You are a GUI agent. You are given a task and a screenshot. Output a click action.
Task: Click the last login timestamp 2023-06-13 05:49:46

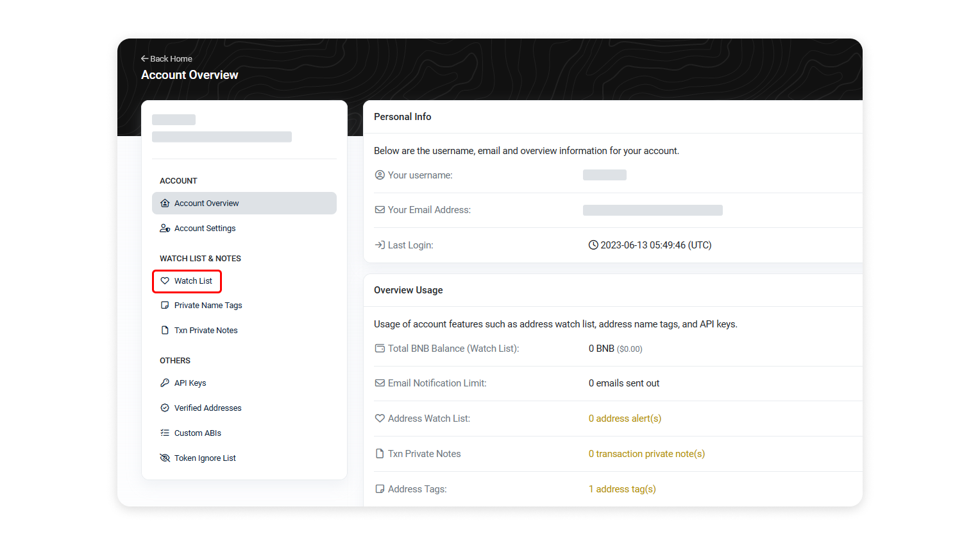point(655,245)
